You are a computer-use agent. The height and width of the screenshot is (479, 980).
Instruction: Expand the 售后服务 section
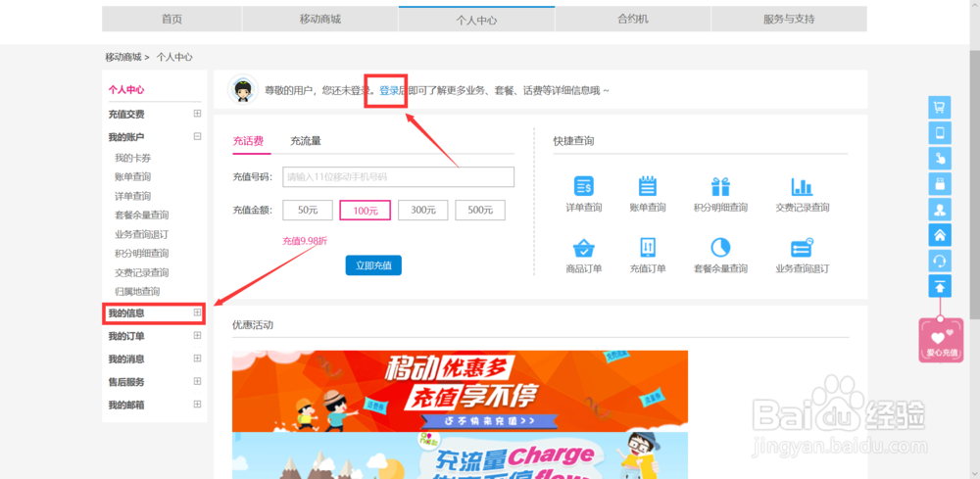(198, 381)
